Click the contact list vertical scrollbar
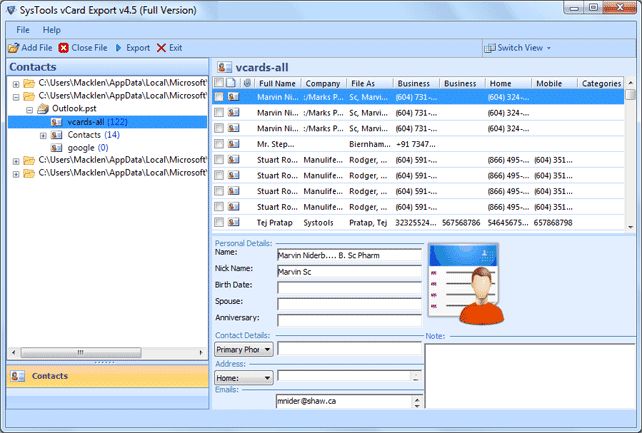The height and width of the screenshot is (433, 642). tap(631, 160)
